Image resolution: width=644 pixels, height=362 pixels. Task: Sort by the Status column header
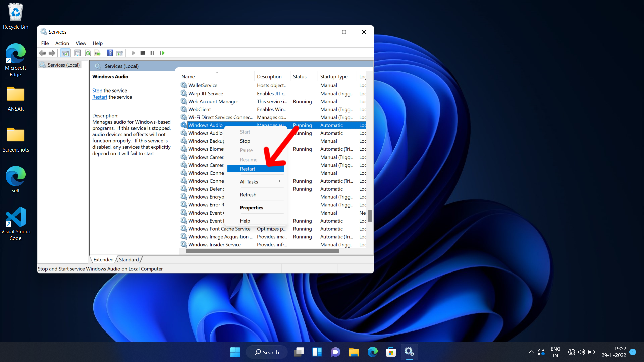click(x=304, y=77)
